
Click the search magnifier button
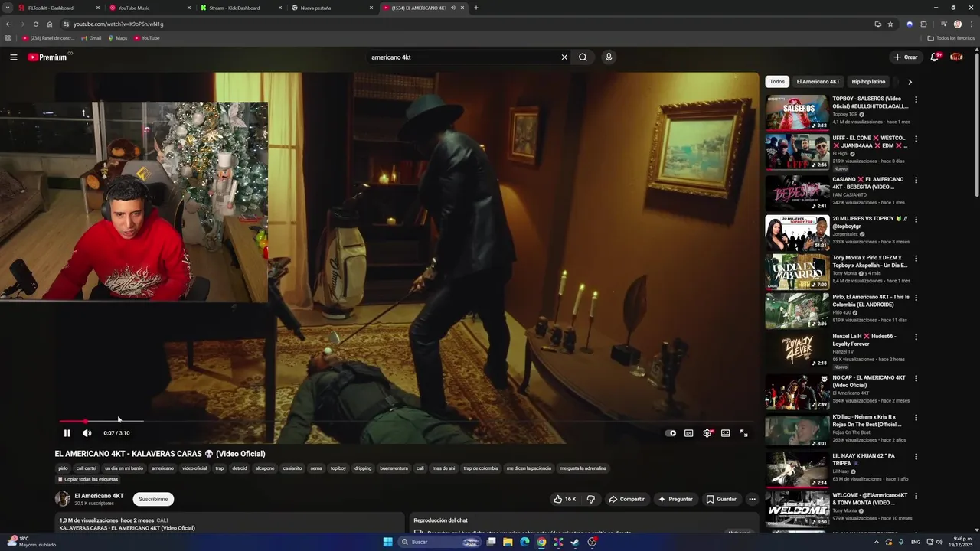click(583, 57)
